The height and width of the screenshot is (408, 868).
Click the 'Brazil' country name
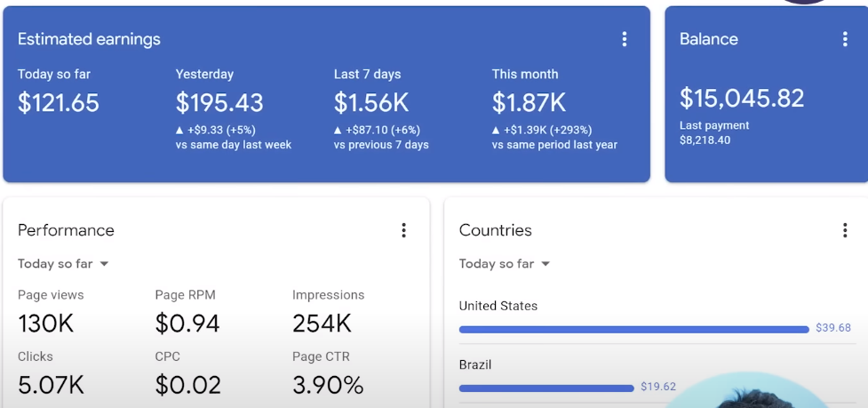point(475,364)
